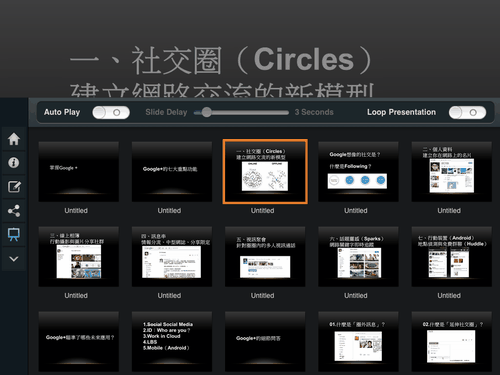Select the Android Huddle slide thumbnail
Viewport: 500px width, 375px height.
click(452, 256)
